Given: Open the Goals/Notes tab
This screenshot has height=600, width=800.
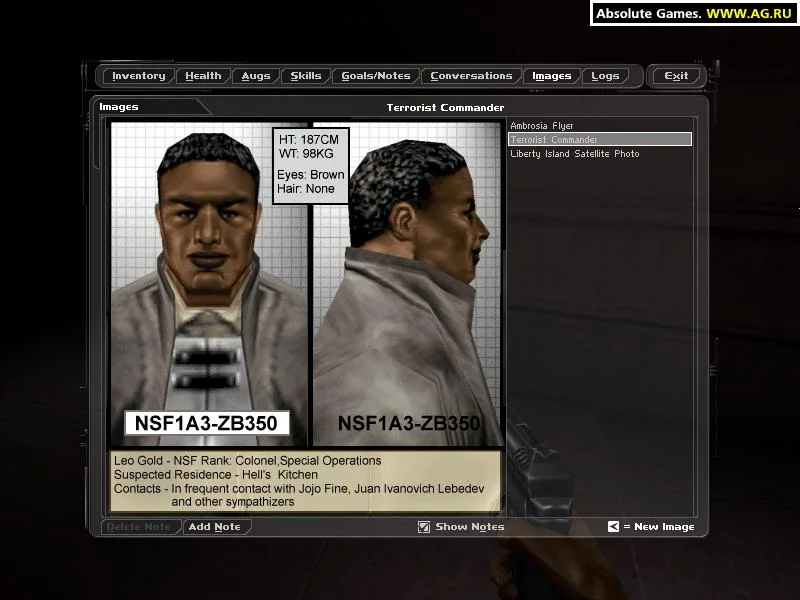Looking at the screenshot, I should pyautogui.click(x=375, y=75).
